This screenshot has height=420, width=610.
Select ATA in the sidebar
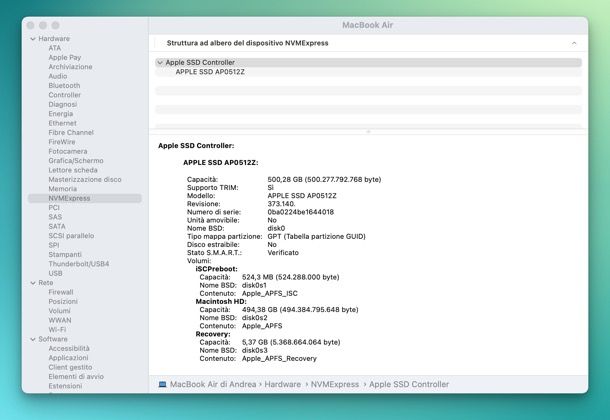point(54,48)
